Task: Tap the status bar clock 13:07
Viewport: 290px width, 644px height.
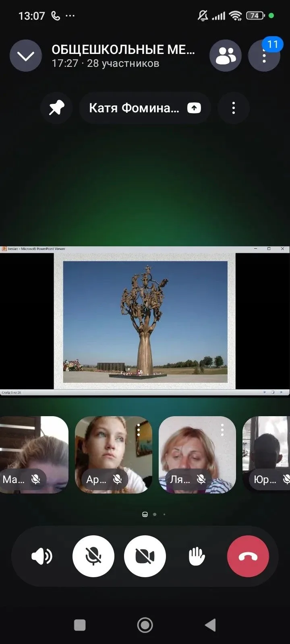Action: 32,16
